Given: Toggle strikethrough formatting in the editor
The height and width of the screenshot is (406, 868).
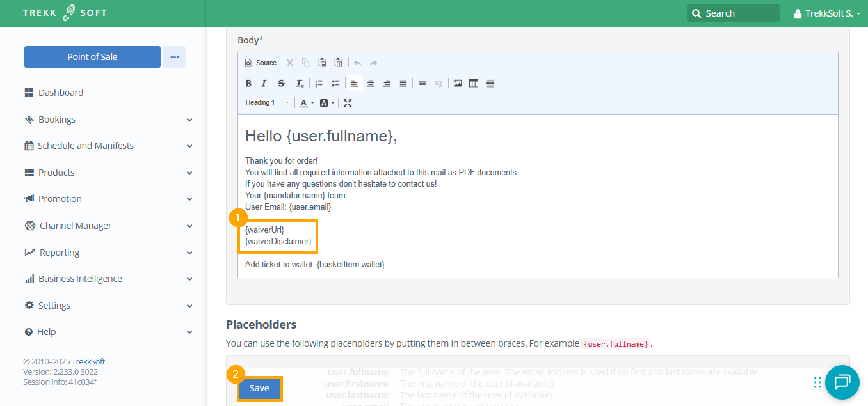Looking at the screenshot, I should coord(280,83).
